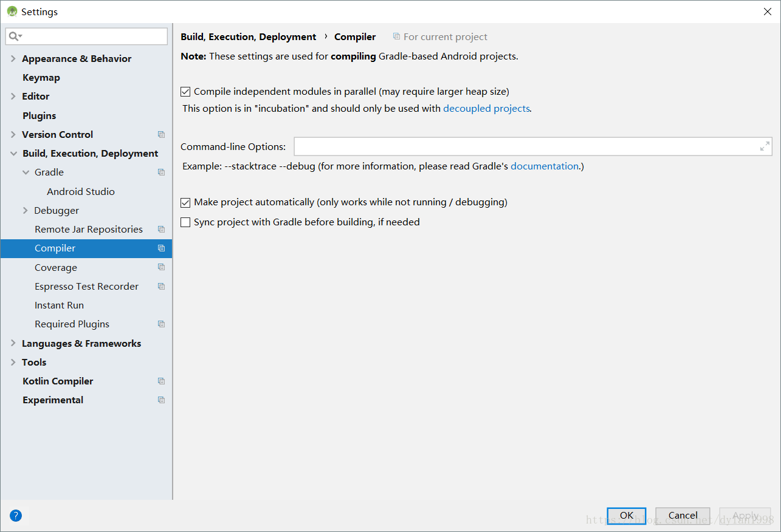The height and width of the screenshot is (532, 781).
Task: Click the help question mark icon
Action: pos(15,515)
